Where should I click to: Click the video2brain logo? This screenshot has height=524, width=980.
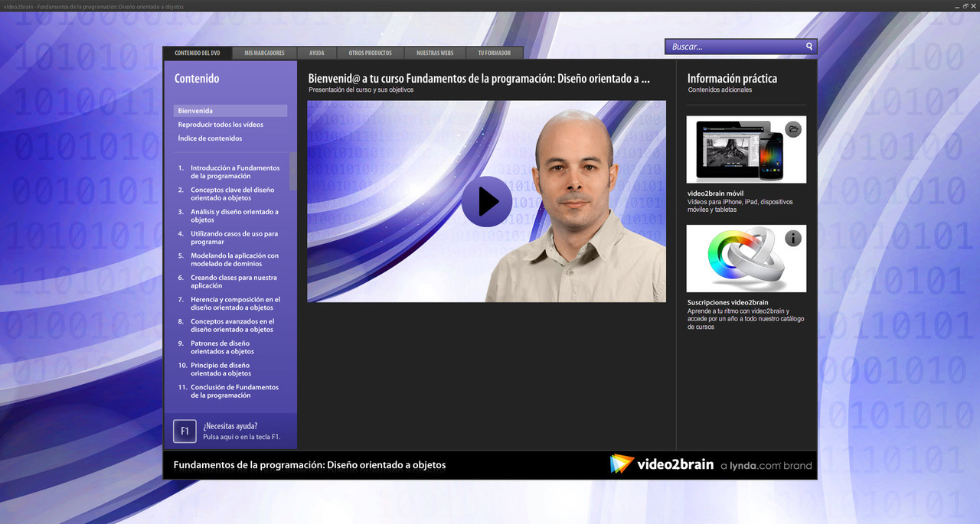click(661, 464)
